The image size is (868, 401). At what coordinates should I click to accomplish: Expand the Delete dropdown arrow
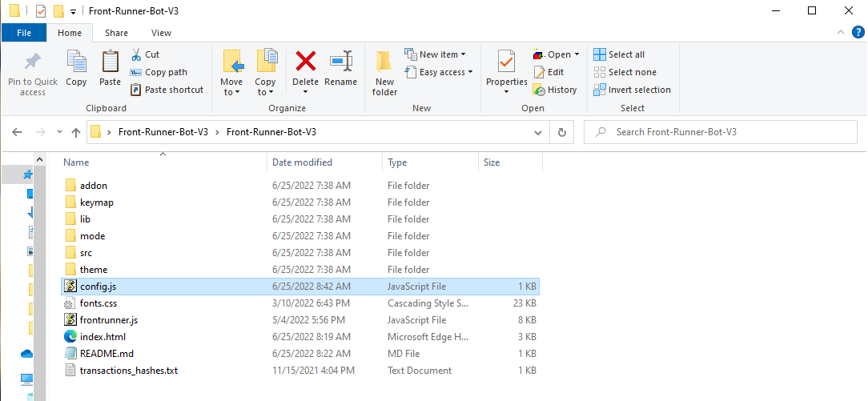[x=306, y=92]
